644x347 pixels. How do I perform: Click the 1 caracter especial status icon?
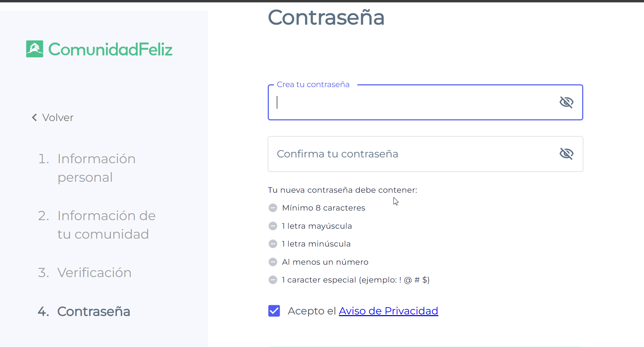(273, 280)
